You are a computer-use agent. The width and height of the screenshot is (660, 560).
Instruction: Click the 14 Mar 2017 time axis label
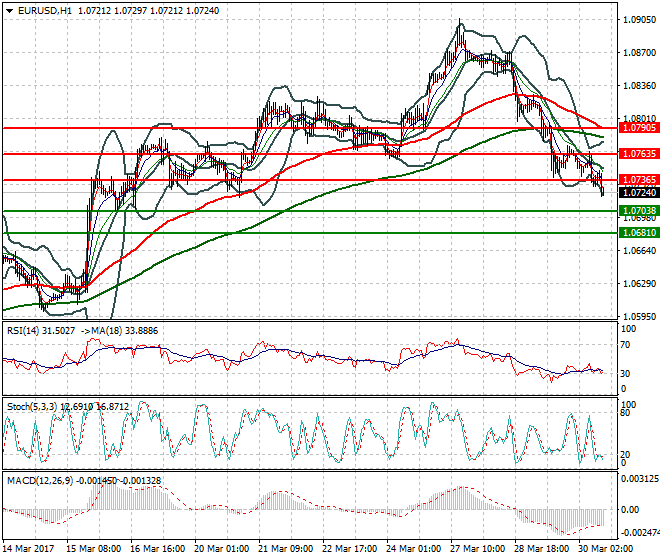click(29, 549)
